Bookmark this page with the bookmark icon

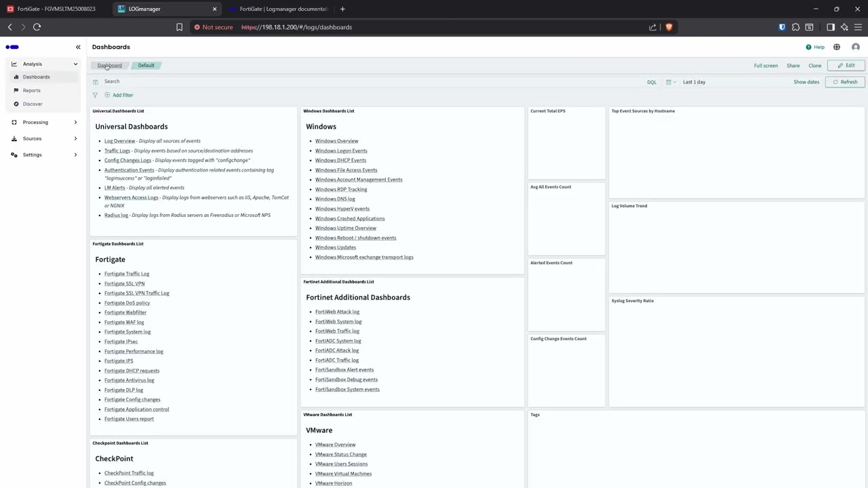pos(179,27)
